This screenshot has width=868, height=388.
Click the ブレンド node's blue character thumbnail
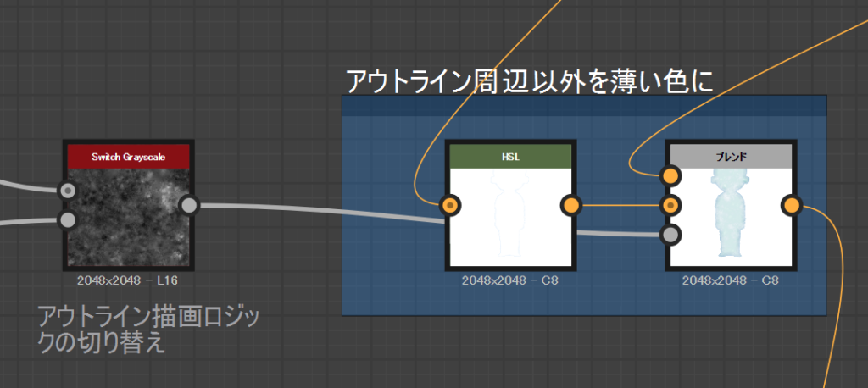pyautogui.click(x=730, y=216)
